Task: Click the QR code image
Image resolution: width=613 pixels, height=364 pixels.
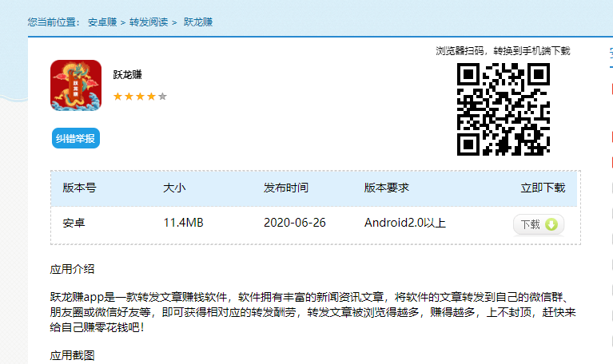Action: [x=503, y=109]
